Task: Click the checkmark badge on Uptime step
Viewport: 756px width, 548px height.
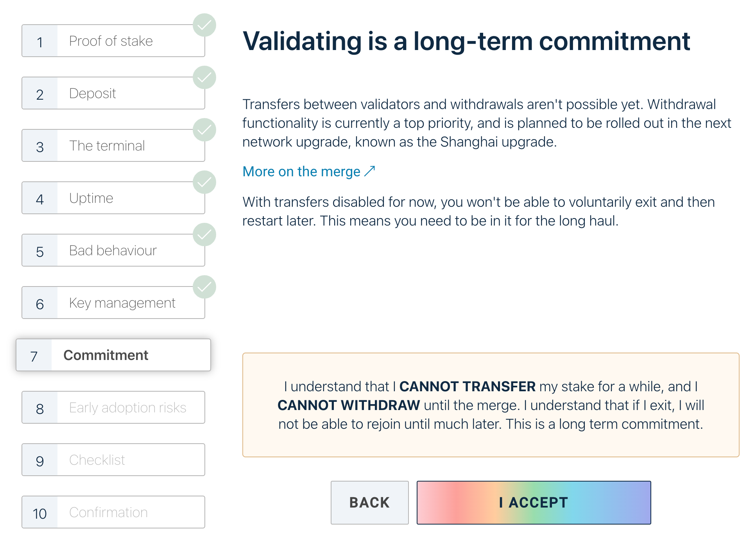Action: (x=204, y=183)
